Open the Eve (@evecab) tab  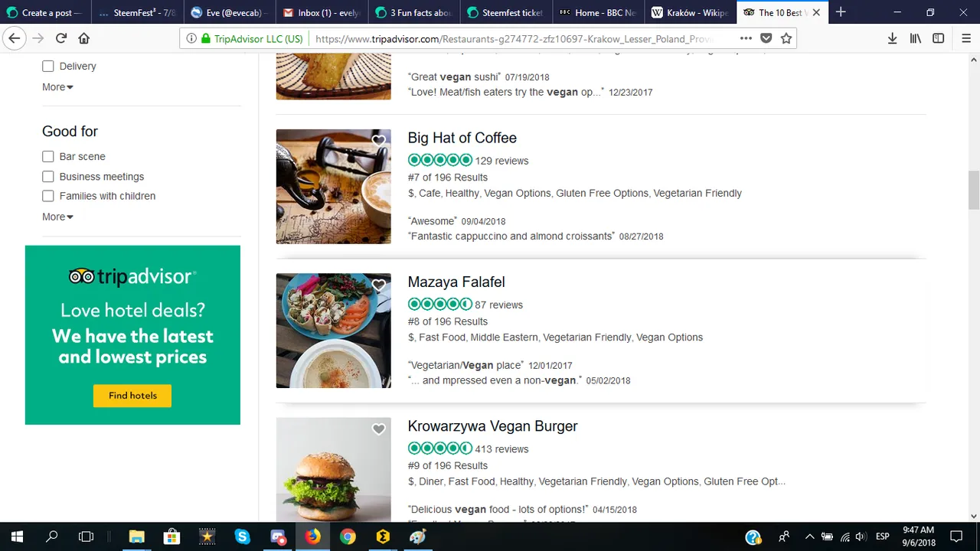click(x=229, y=12)
